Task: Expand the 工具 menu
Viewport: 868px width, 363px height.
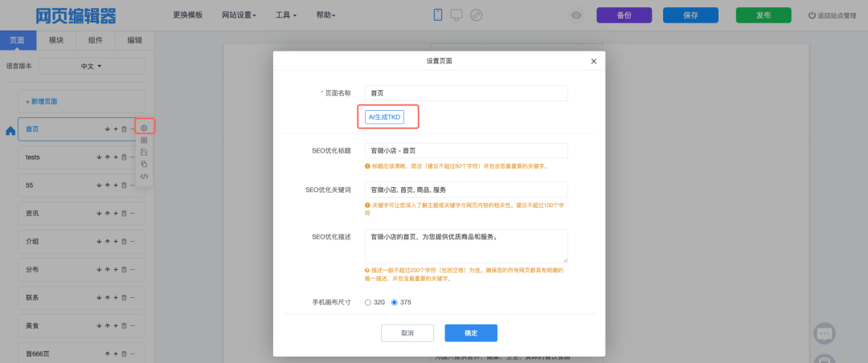Action: click(x=285, y=15)
